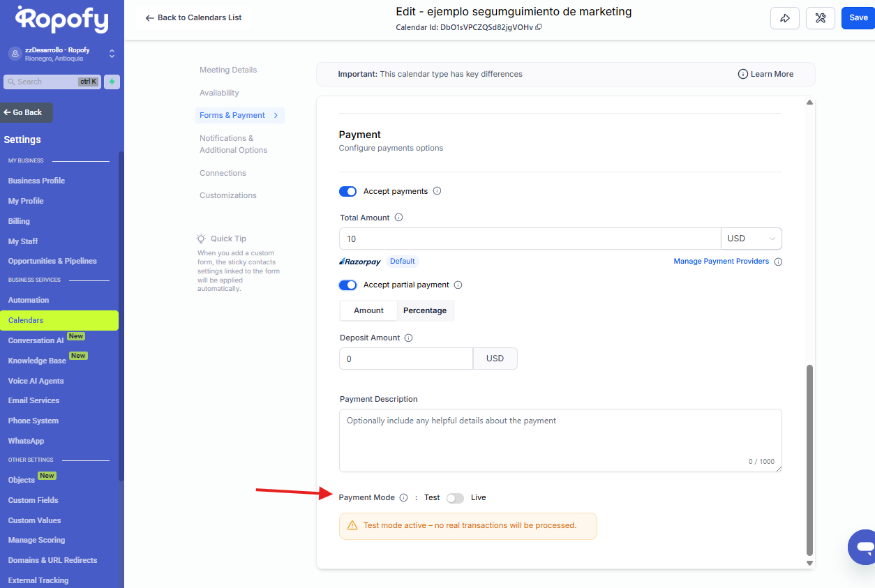This screenshot has height=588, width=875.
Task: Expand the Forms & Payment section chevron
Action: point(276,115)
